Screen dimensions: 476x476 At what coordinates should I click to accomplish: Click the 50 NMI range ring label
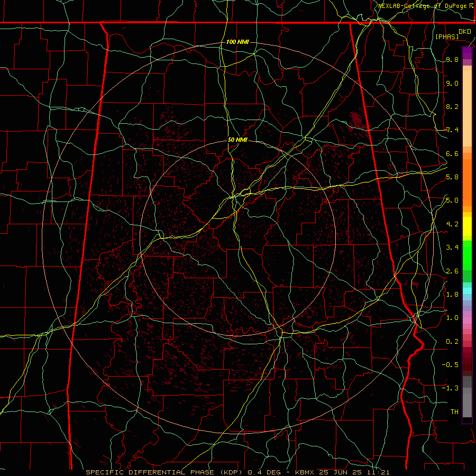point(237,140)
